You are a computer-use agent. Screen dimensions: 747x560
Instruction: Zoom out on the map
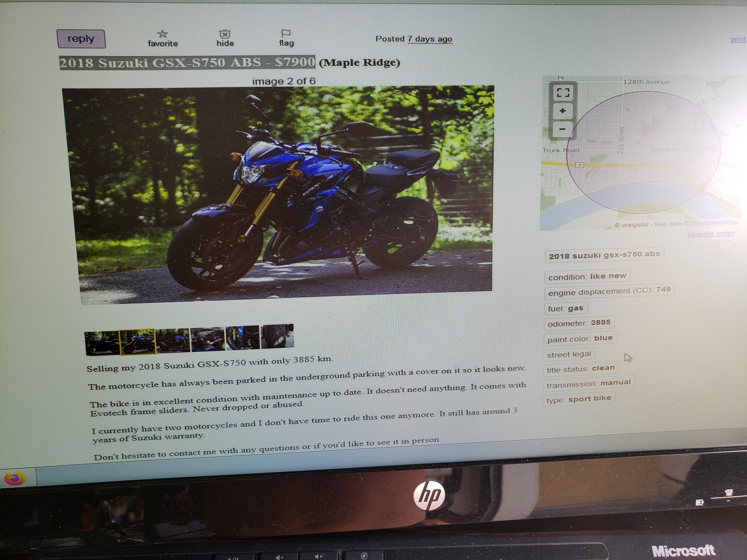click(x=562, y=129)
